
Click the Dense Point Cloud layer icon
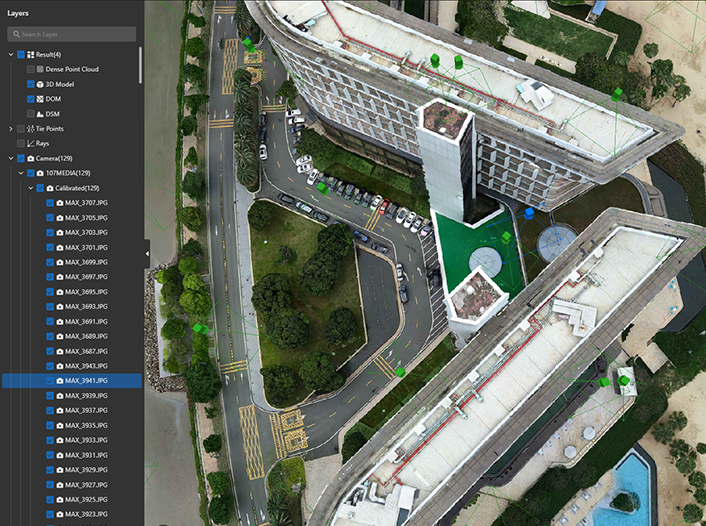pos(41,69)
